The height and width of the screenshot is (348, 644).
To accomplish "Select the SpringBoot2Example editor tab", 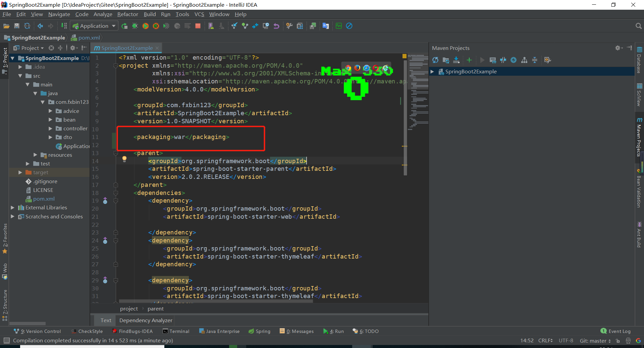I will [x=127, y=48].
